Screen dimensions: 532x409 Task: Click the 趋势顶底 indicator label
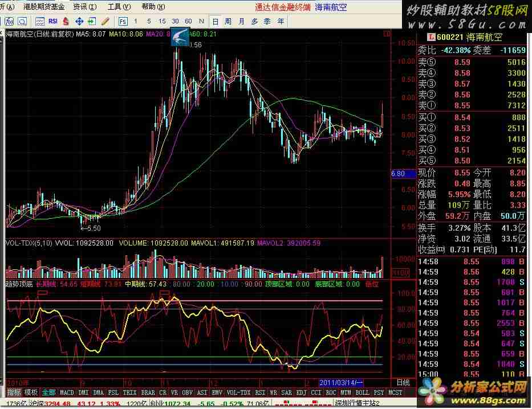[x=19, y=284]
